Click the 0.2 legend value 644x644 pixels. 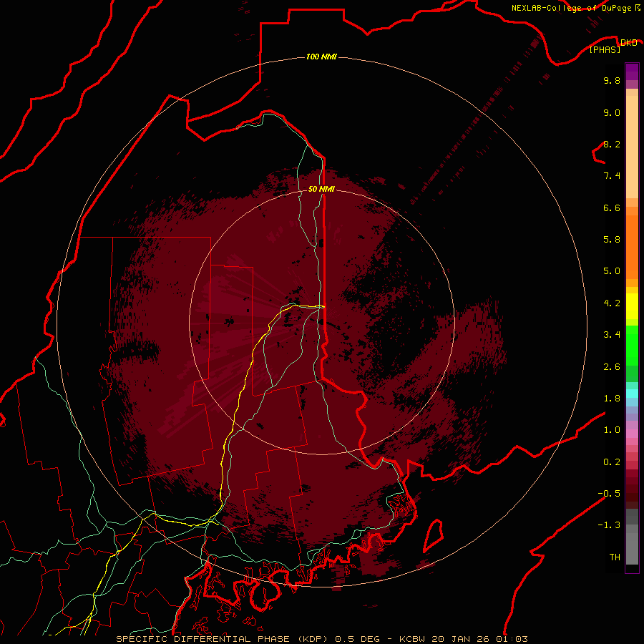click(x=612, y=462)
